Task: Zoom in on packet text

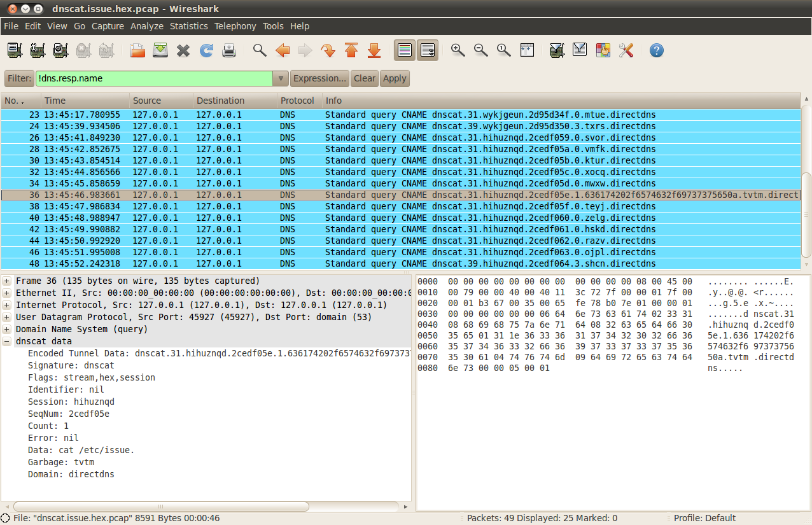Action: [x=458, y=50]
